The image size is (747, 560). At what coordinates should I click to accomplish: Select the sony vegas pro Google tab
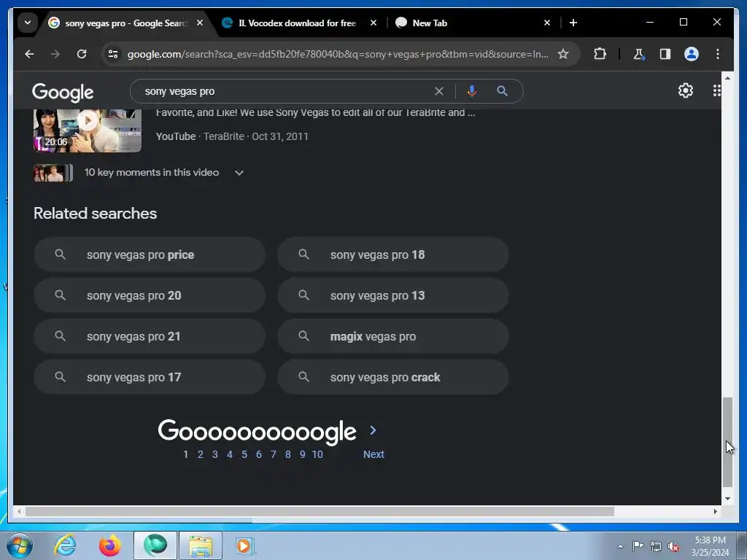point(125,23)
